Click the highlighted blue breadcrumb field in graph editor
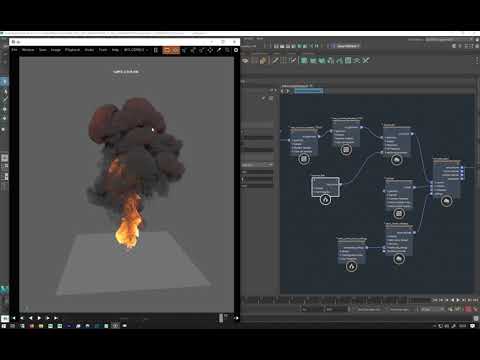This screenshot has height=360, width=480. tap(308, 91)
